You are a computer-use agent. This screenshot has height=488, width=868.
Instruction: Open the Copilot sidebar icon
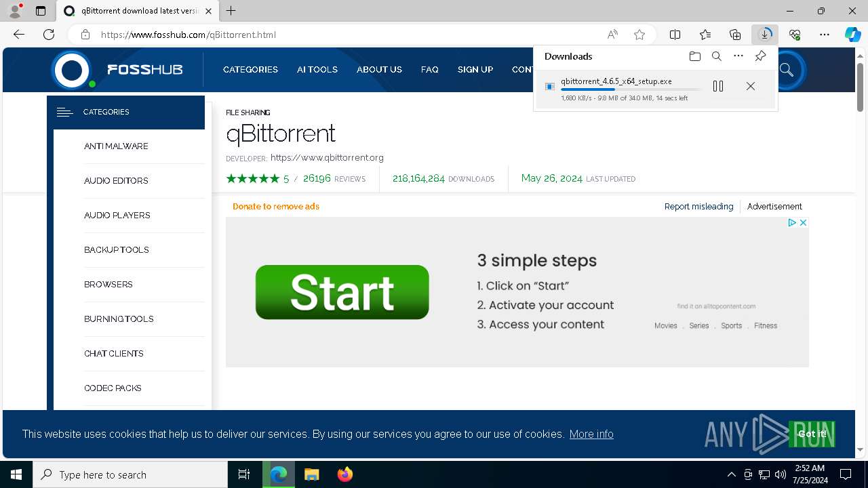(x=852, y=35)
